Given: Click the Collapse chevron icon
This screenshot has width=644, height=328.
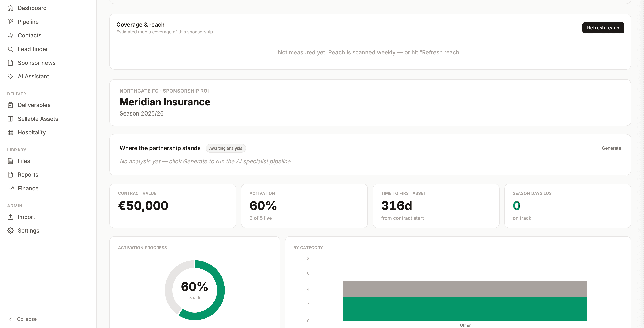Looking at the screenshot, I should [10, 319].
